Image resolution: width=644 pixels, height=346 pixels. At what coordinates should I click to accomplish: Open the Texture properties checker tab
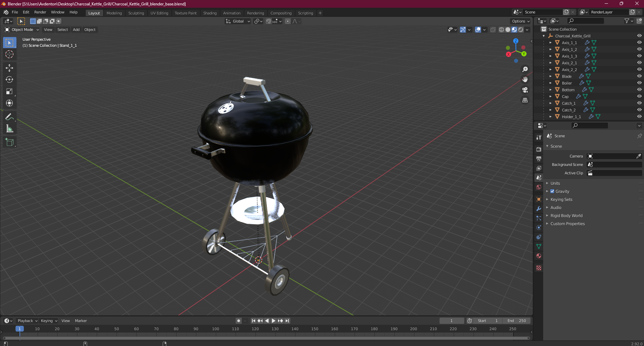point(539,268)
